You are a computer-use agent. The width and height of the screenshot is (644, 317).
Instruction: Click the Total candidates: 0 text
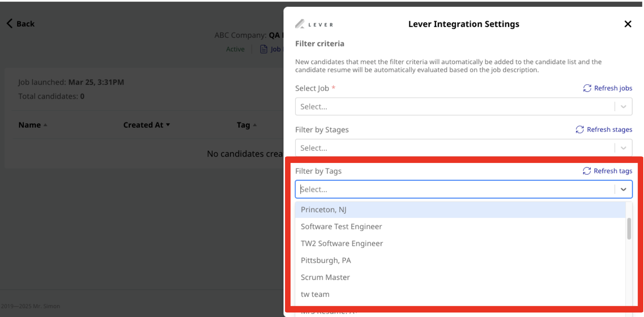point(51,96)
